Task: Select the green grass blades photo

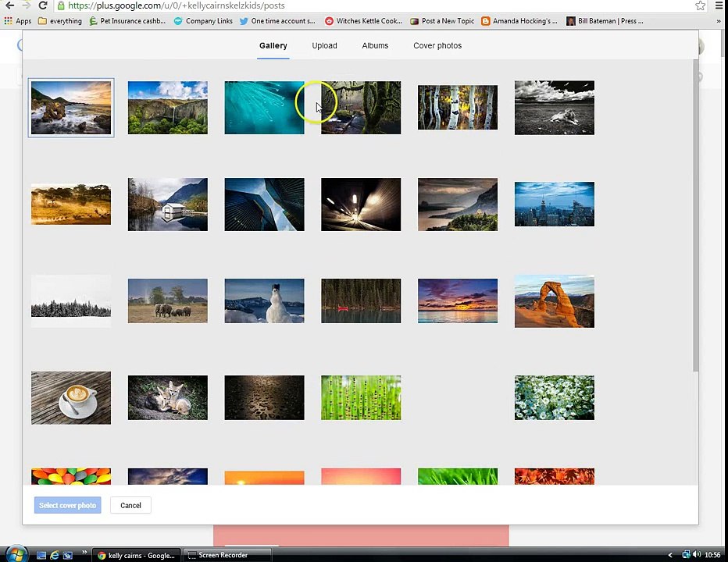Action: coord(457,477)
